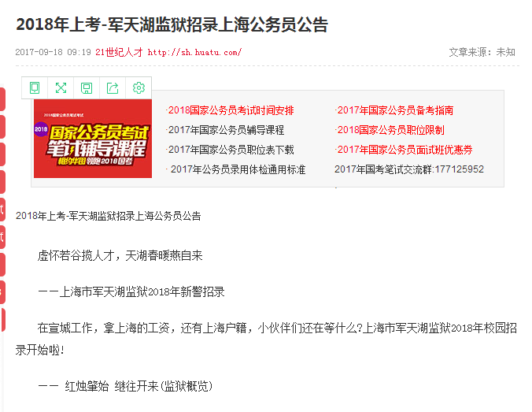Image resolution: width=532 pixels, height=412 pixels.
Task: Open 2017年公务员录用体检通用标准 link
Action: 238,169
